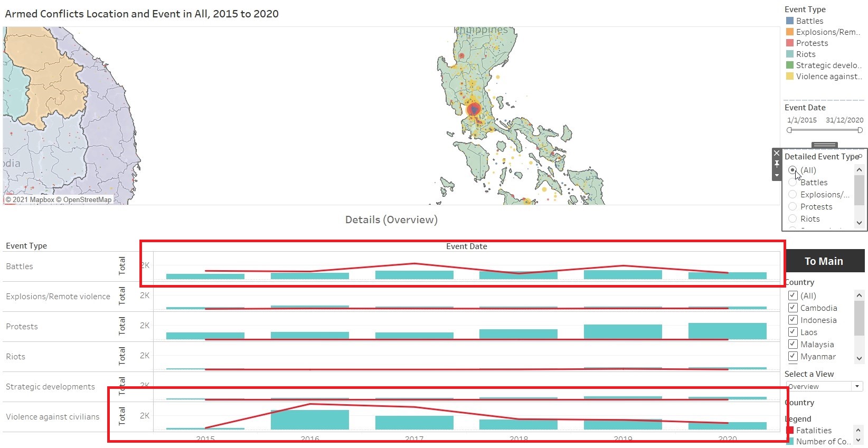Uncheck the Cambodia country checkbox
The image size is (868, 448).
[792, 308]
